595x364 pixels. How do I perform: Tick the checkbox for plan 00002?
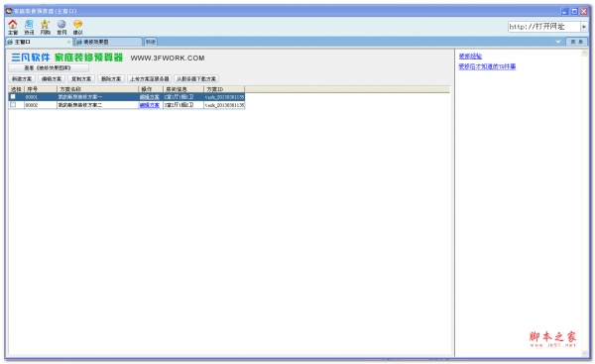click(13, 105)
